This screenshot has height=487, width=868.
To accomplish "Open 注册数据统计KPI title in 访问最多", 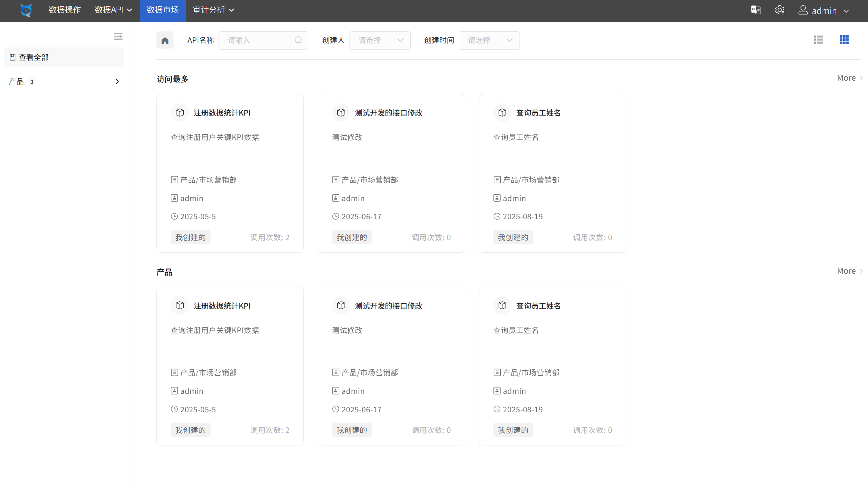I will point(222,113).
